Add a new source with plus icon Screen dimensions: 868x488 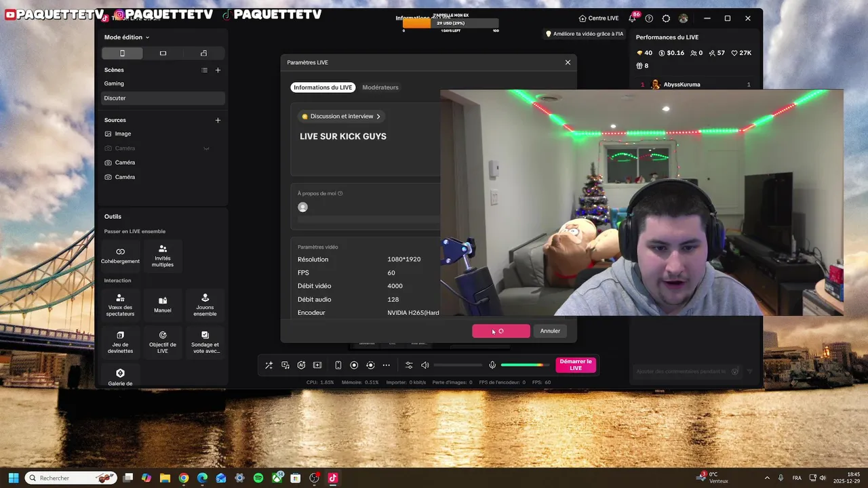[218, 120]
